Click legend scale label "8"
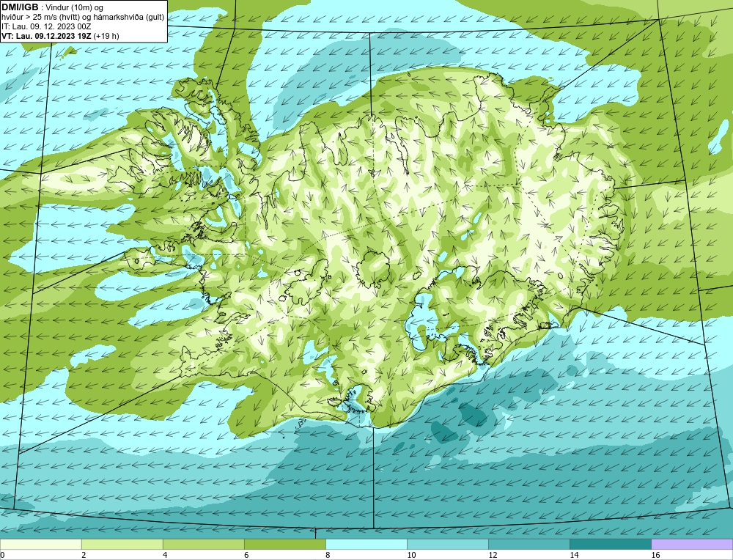 pos(328,555)
